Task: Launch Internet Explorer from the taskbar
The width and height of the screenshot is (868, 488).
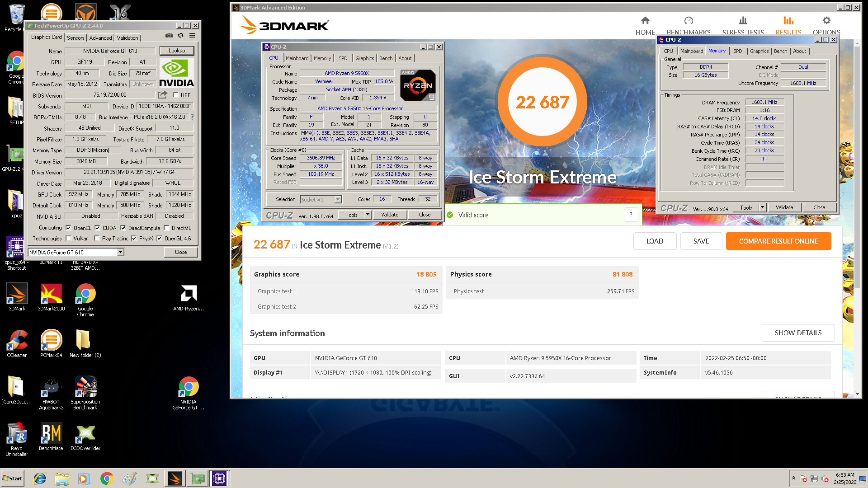Action: click(40, 479)
